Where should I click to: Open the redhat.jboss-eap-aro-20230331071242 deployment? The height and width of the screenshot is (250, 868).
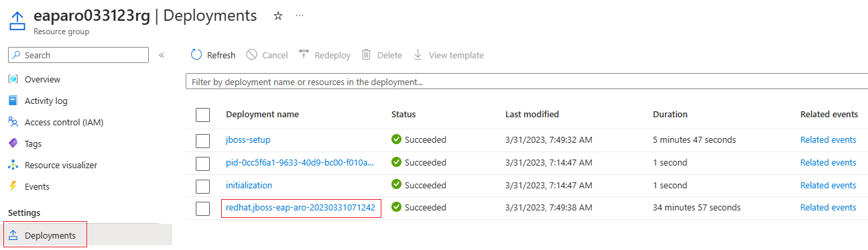(x=301, y=208)
